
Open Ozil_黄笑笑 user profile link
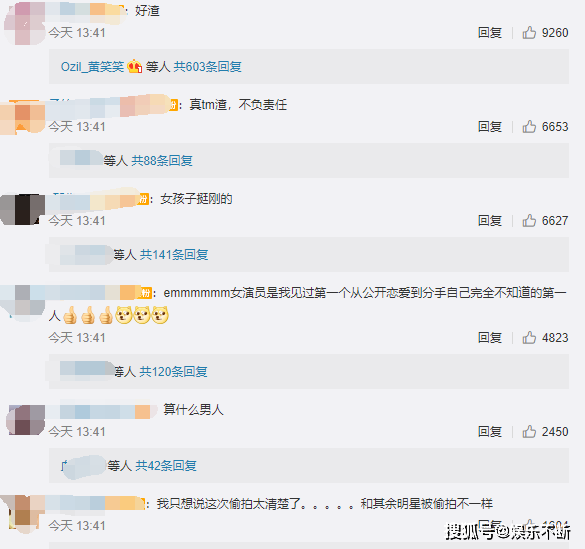pyautogui.click(x=92, y=67)
